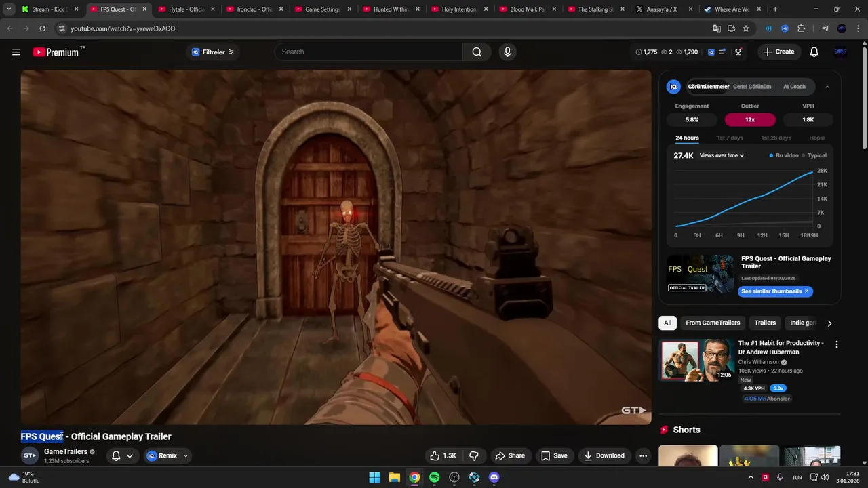Toggle the Typical chart series
Screen dimensions: 868x488
coord(814,155)
